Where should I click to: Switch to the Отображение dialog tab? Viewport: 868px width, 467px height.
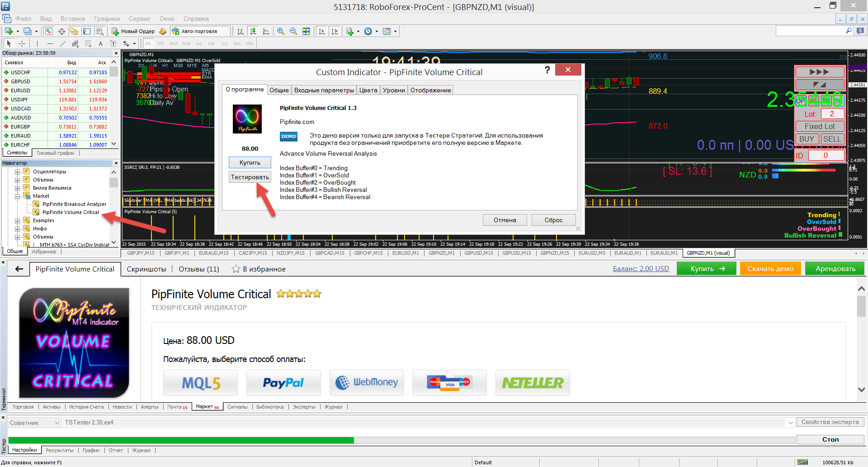click(x=430, y=90)
